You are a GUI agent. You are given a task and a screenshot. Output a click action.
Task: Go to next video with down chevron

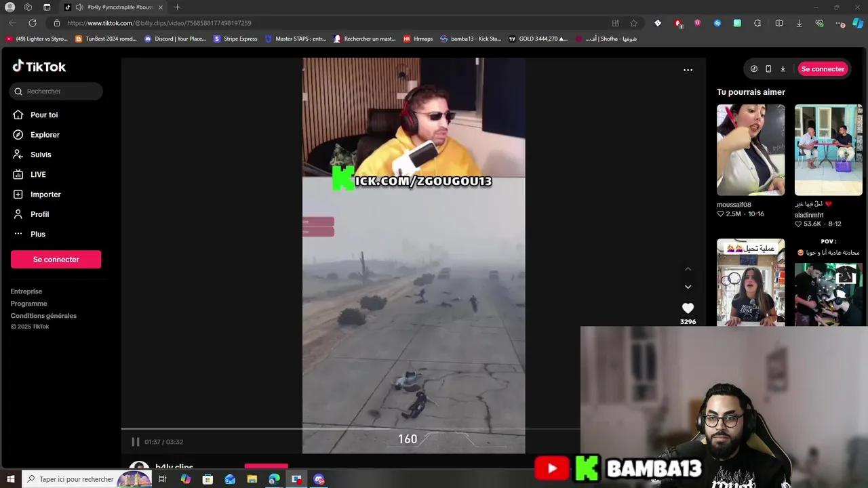688,287
